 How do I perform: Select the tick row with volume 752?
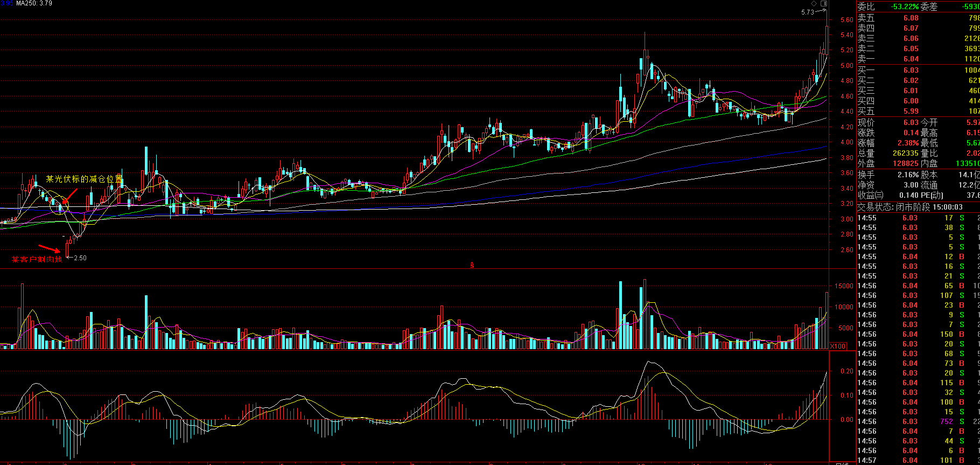pyautogui.click(x=919, y=421)
